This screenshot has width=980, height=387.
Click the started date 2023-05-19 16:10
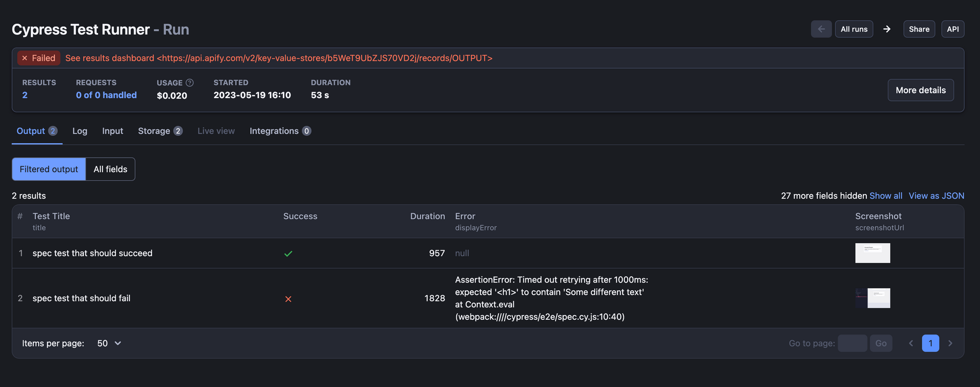click(252, 95)
